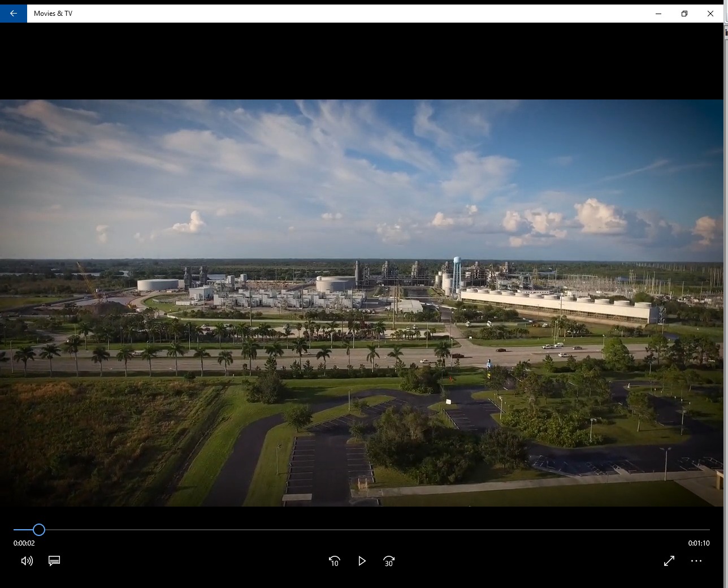728x588 pixels.
Task: Play the paused video
Action: (362, 561)
